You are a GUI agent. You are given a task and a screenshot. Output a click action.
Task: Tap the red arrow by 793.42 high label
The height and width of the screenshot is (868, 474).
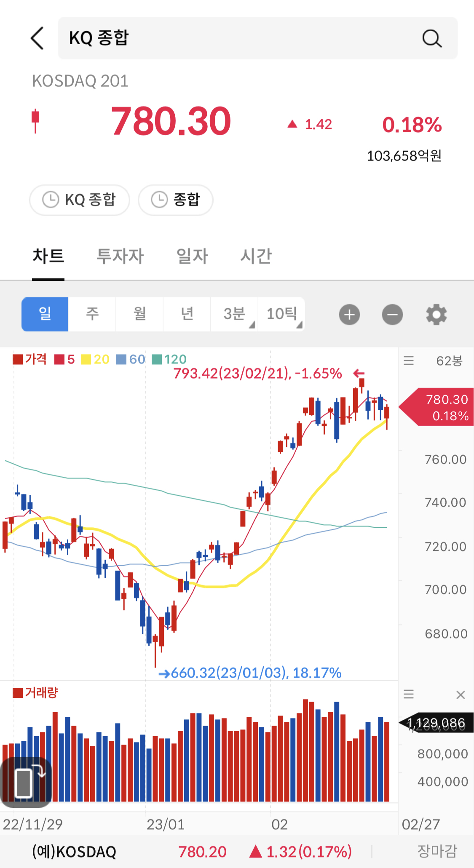(359, 373)
